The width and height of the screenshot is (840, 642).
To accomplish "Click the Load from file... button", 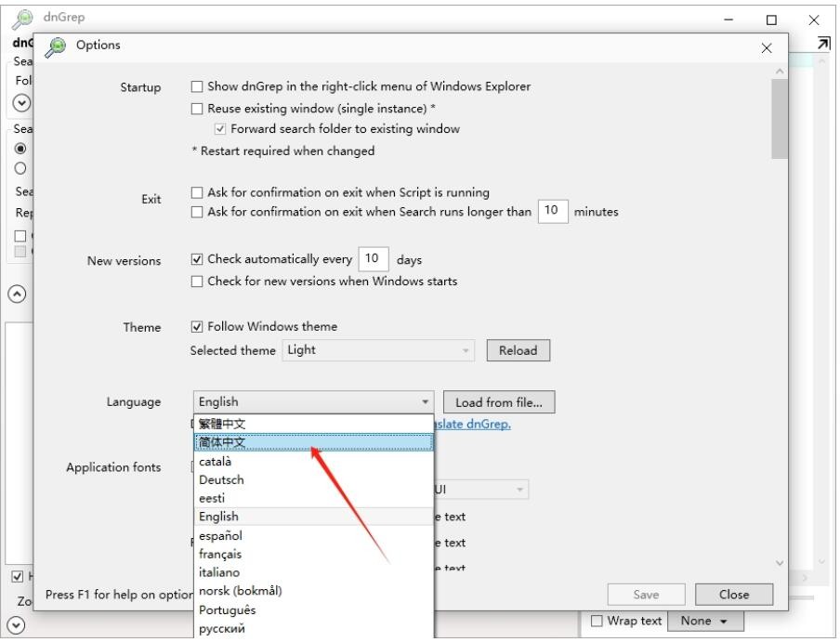I will (x=499, y=402).
